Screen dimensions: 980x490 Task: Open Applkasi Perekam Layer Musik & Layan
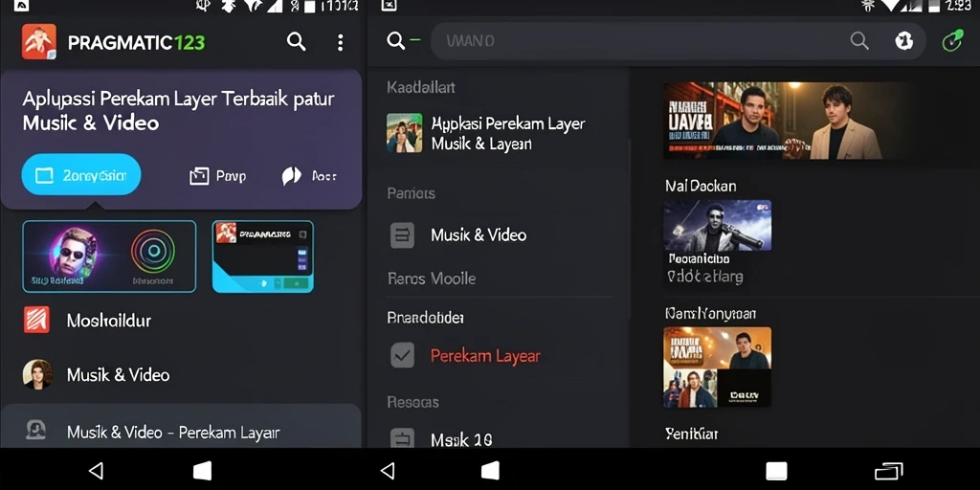499,134
